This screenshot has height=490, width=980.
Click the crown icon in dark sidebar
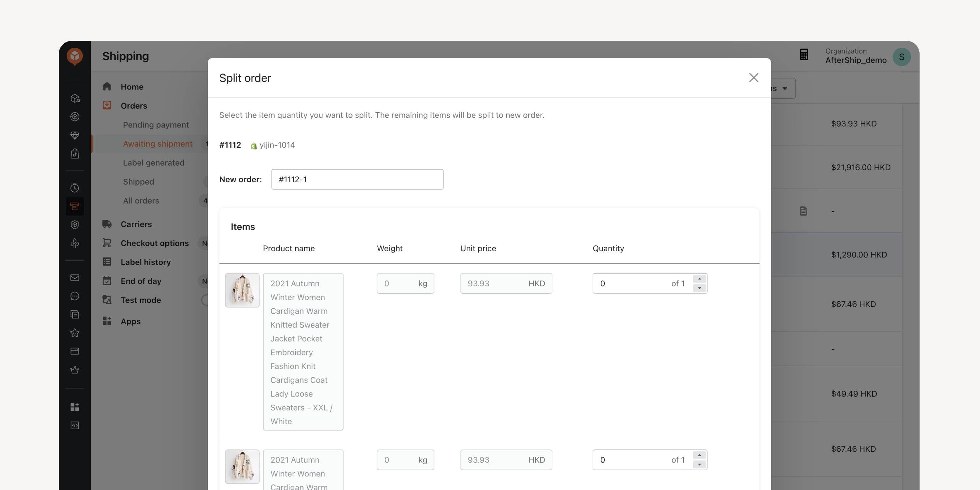point(74,370)
